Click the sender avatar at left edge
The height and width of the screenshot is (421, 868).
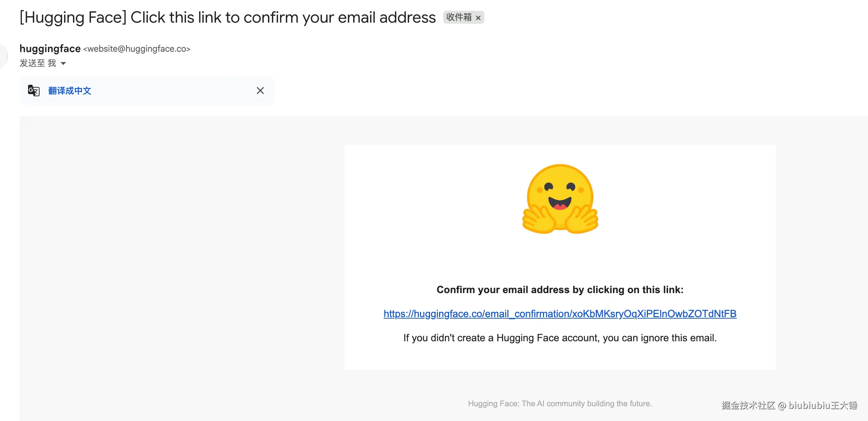(3, 56)
